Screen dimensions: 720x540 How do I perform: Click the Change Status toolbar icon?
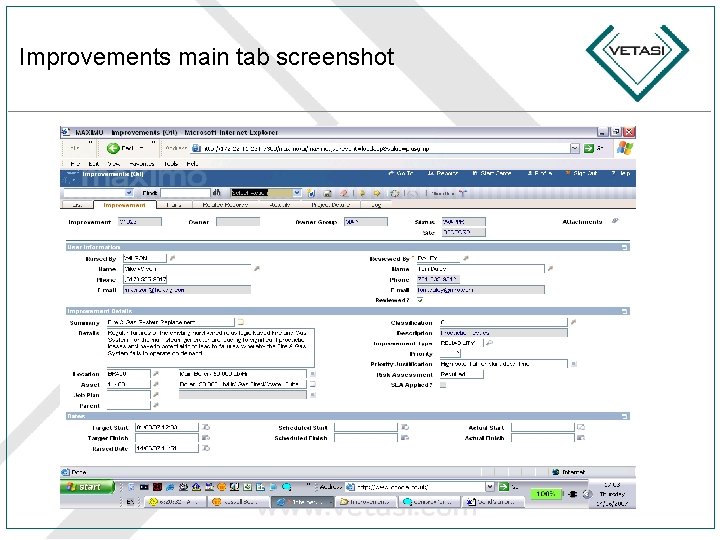coord(394,193)
